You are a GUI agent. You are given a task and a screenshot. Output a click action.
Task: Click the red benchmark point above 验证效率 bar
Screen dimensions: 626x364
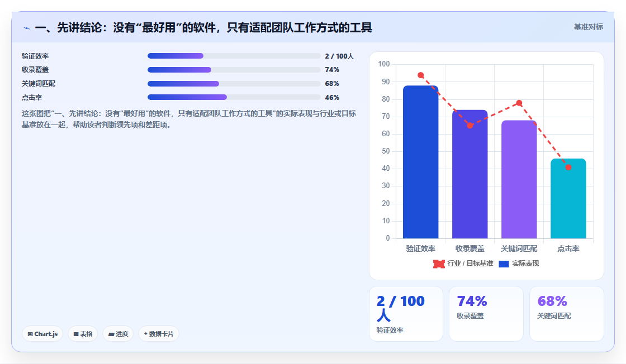point(420,75)
